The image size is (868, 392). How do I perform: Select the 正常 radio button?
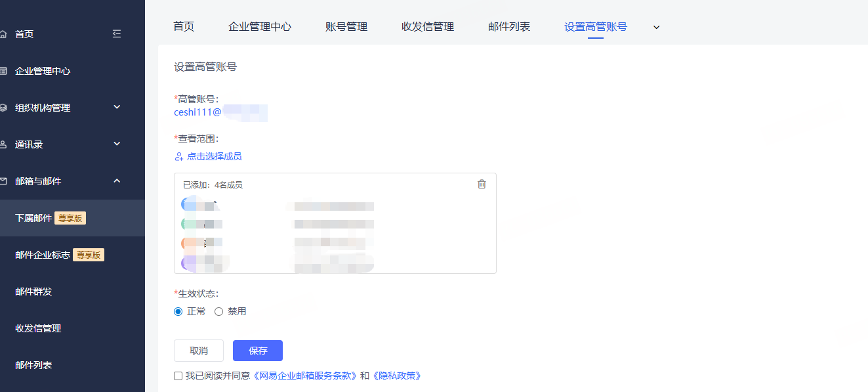178,311
